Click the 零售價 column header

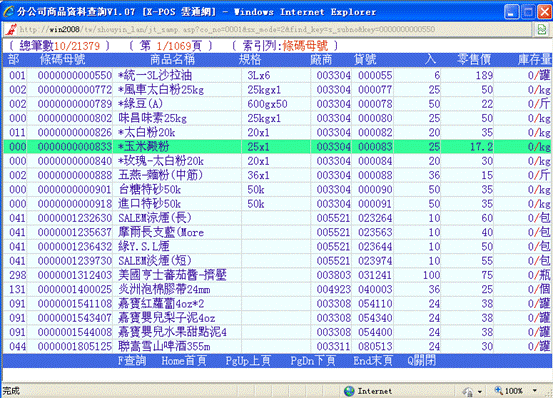click(x=474, y=60)
